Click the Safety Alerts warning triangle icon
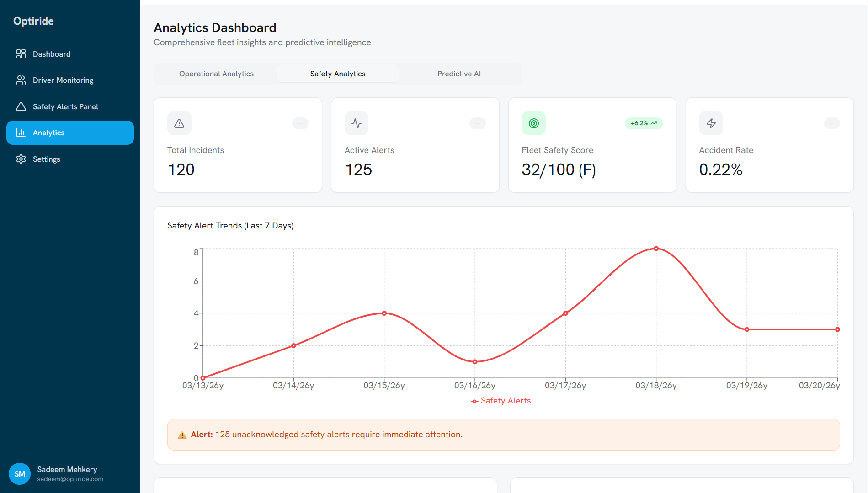Image resolution: width=868 pixels, height=493 pixels. [x=21, y=106]
